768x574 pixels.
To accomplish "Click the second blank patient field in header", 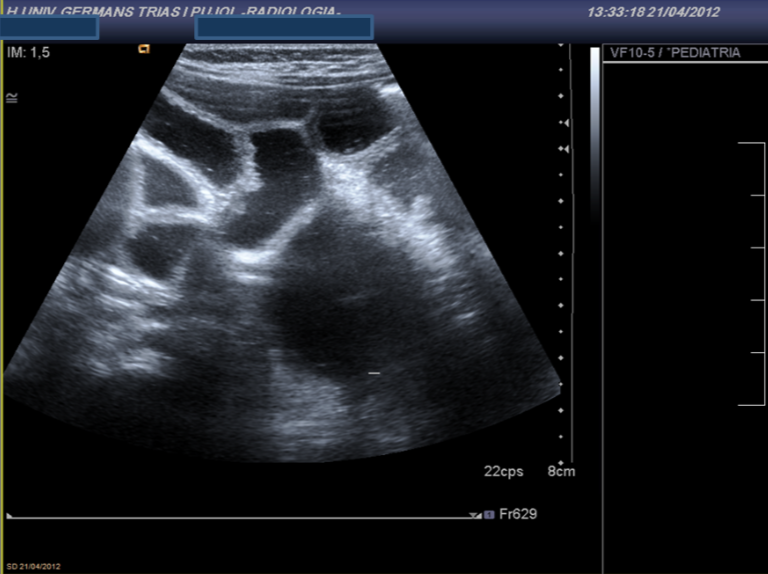I will tap(284, 28).
